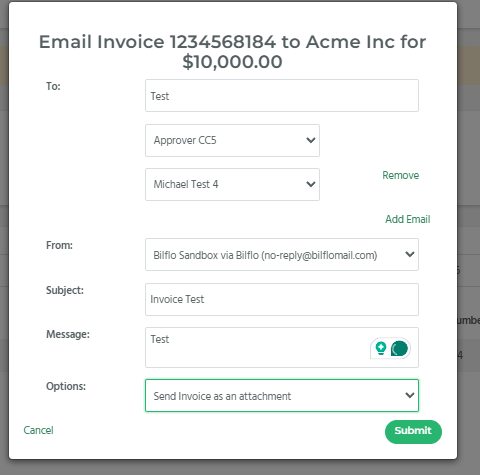Screen dimensions: 480x475
Task: Focus the To field containing Test
Action: (x=282, y=96)
